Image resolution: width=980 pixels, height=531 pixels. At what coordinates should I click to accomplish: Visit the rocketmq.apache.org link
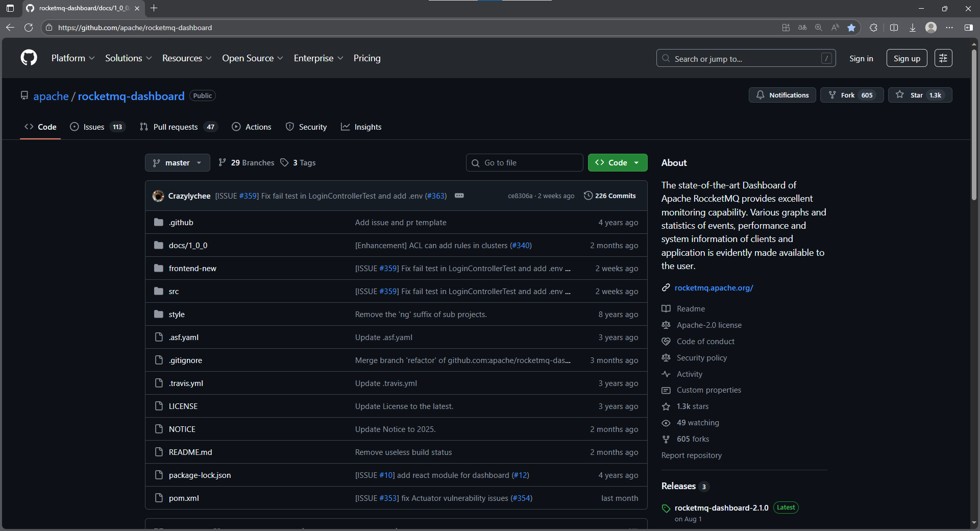click(x=714, y=287)
